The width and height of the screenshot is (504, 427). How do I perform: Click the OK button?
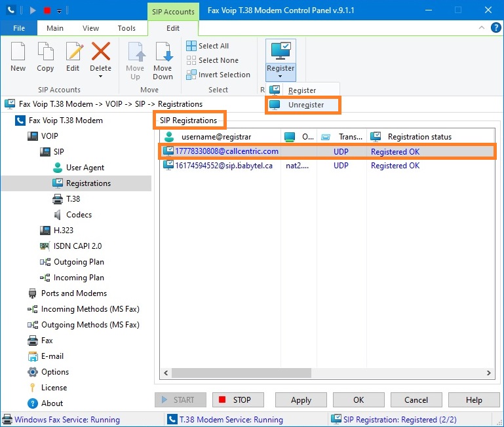359,400
